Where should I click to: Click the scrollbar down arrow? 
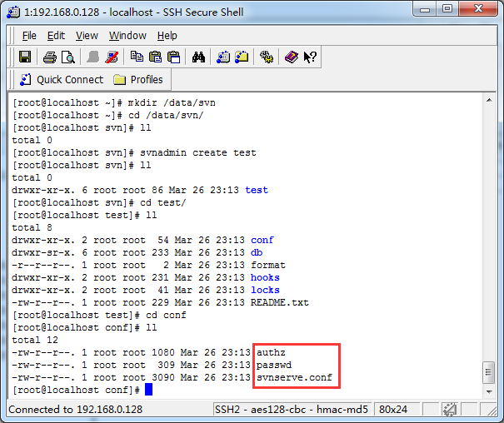tap(489, 391)
